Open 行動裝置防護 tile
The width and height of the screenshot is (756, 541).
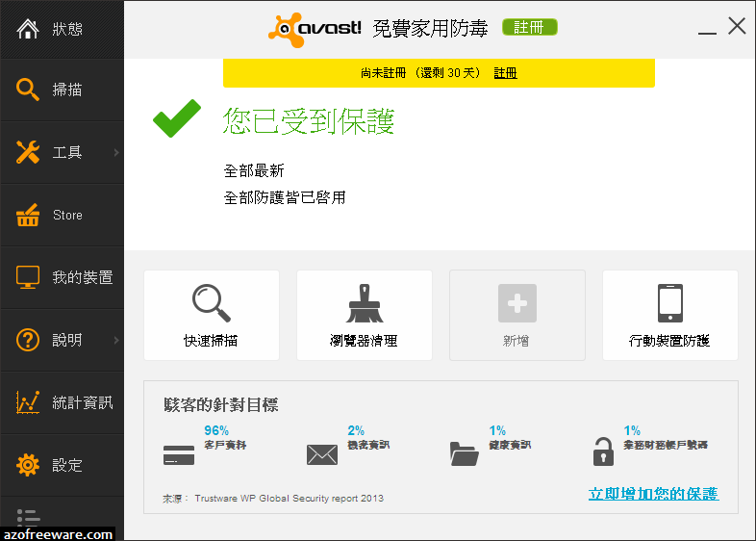point(670,315)
